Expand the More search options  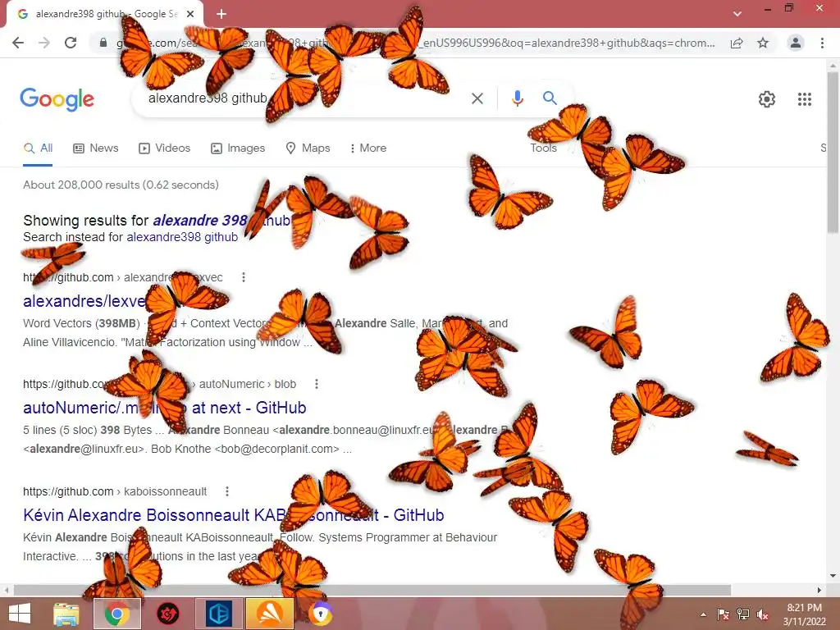(368, 148)
